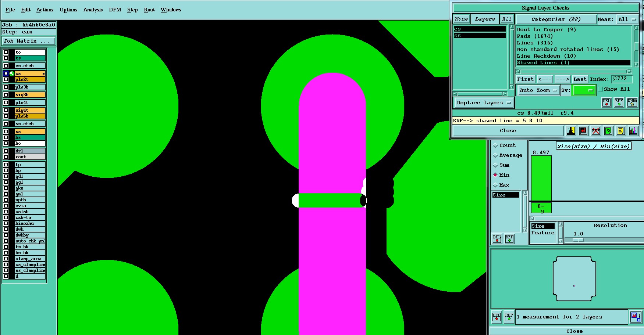The height and width of the screenshot is (335, 644).
Task: Close the histogram panel at bottom
Action: 574,331
